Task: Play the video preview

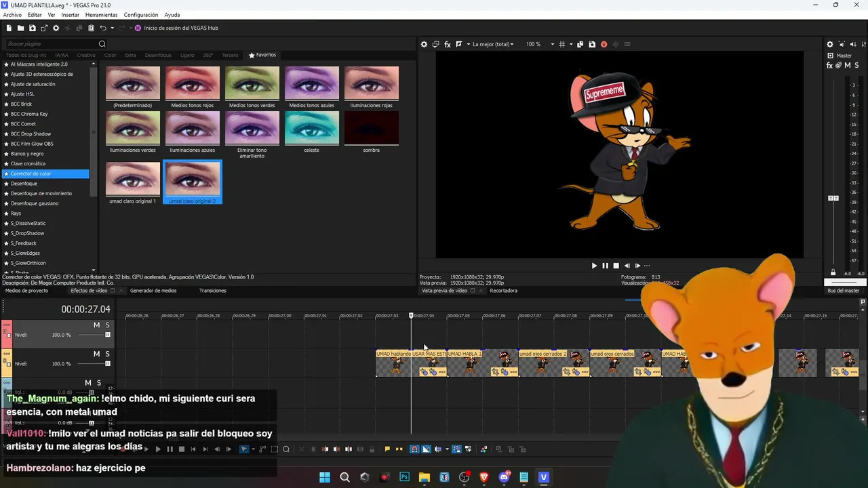Action: pyautogui.click(x=594, y=266)
